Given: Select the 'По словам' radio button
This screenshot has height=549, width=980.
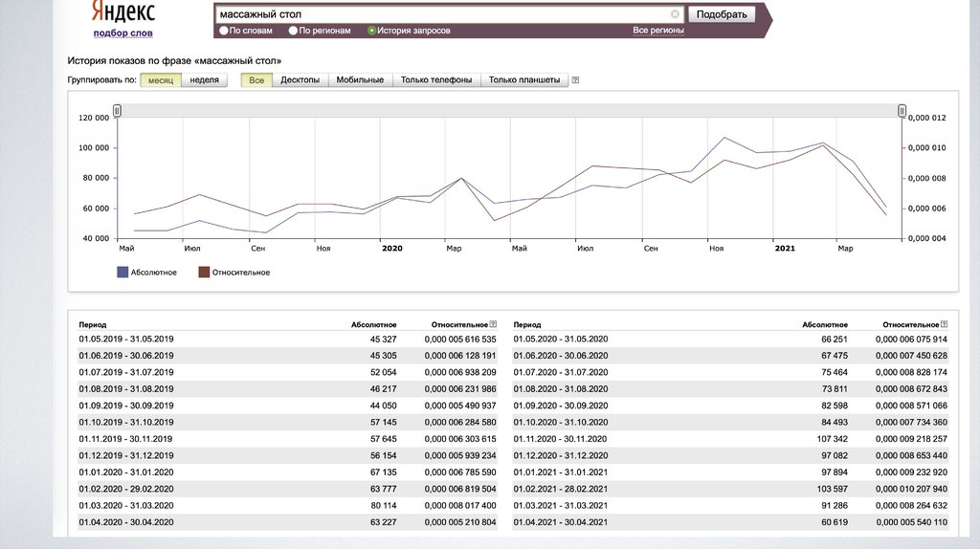Looking at the screenshot, I should [223, 31].
